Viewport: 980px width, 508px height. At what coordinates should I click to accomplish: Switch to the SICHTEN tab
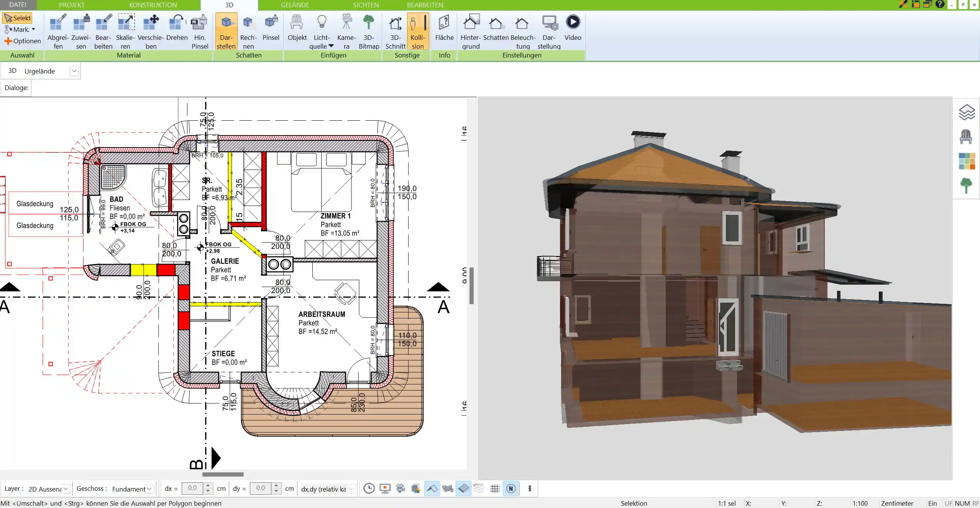click(x=366, y=5)
